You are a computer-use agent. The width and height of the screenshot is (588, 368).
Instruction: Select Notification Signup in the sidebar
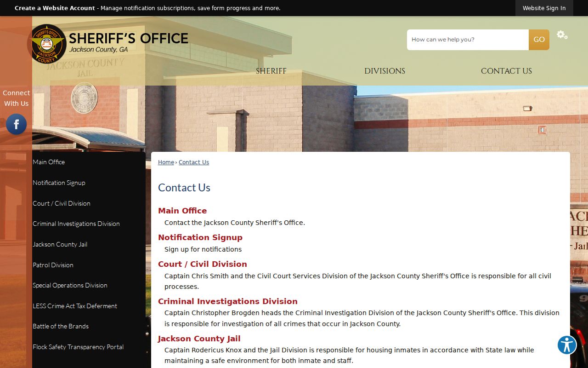tap(59, 183)
